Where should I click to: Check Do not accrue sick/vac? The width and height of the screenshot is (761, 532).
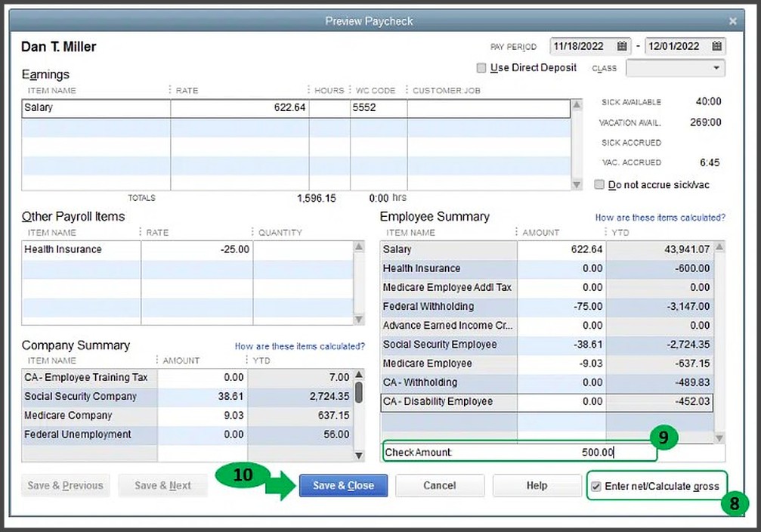(599, 184)
